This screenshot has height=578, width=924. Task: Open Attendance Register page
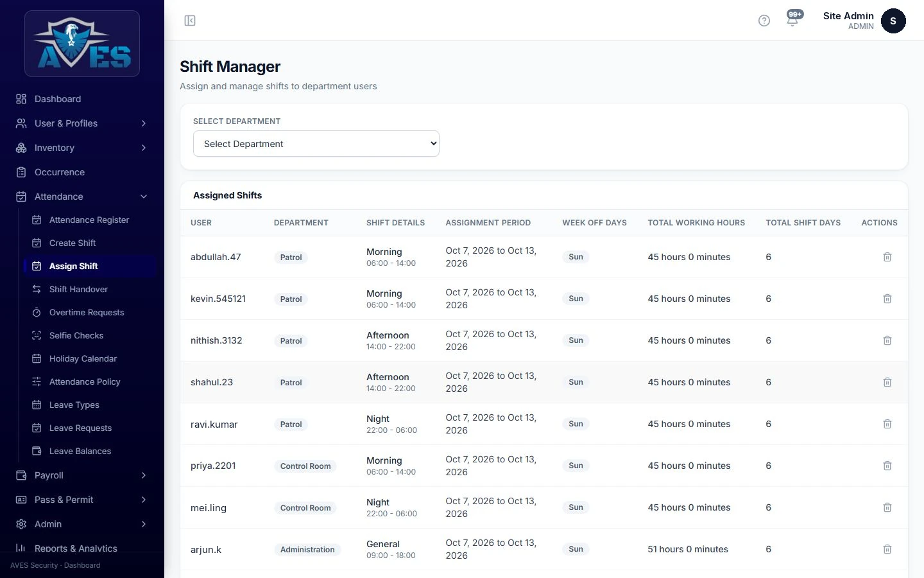[x=90, y=220]
